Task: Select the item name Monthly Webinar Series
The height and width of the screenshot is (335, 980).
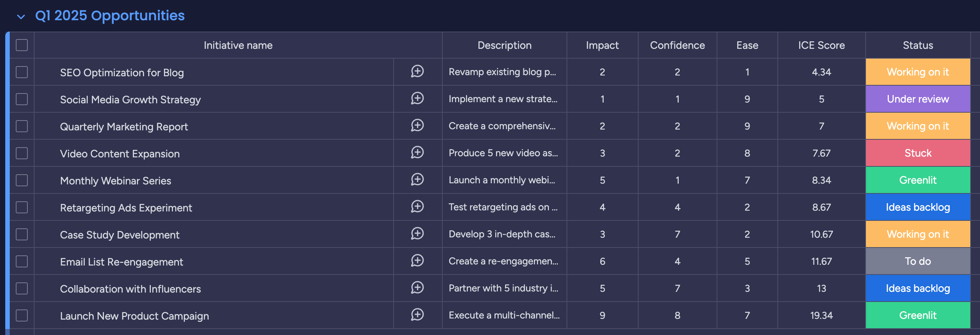Action: click(116, 180)
